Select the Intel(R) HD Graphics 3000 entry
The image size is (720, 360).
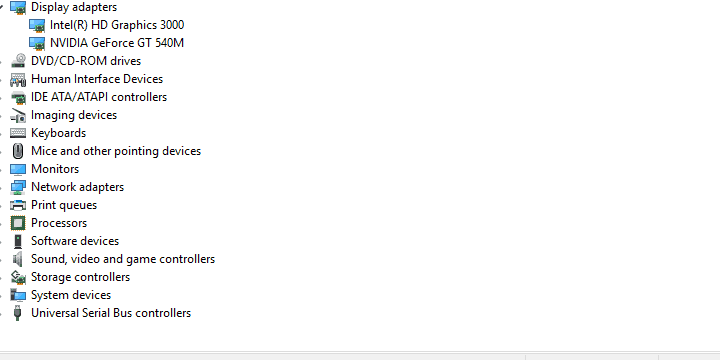point(117,25)
